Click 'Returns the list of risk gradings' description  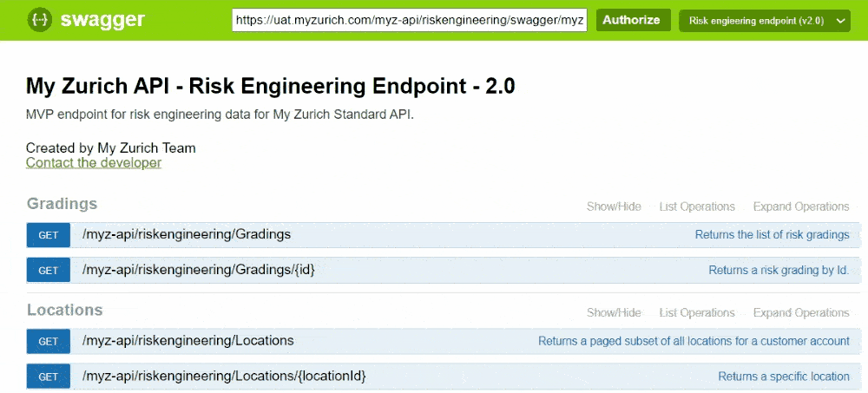(x=772, y=234)
